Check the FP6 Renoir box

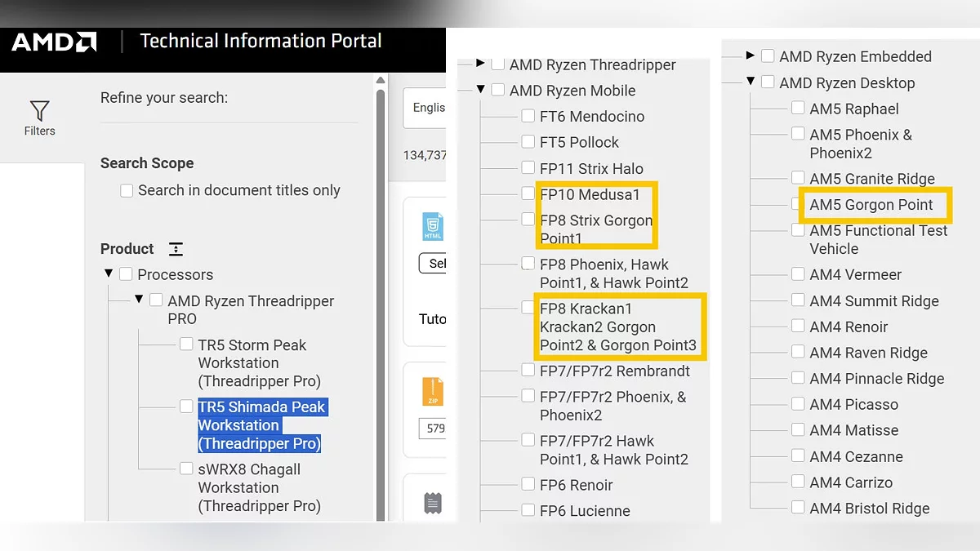(528, 485)
